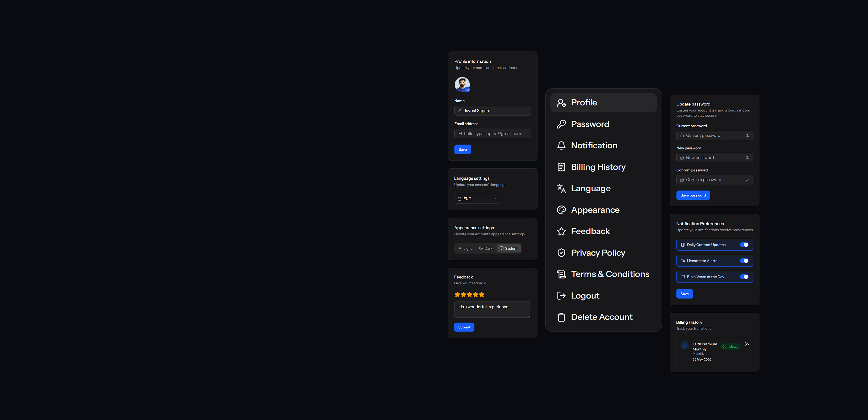Select Billing History in the menu
The height and width of the screenshot is (420, 868).
pyautogui.click(x=604, y=167)
